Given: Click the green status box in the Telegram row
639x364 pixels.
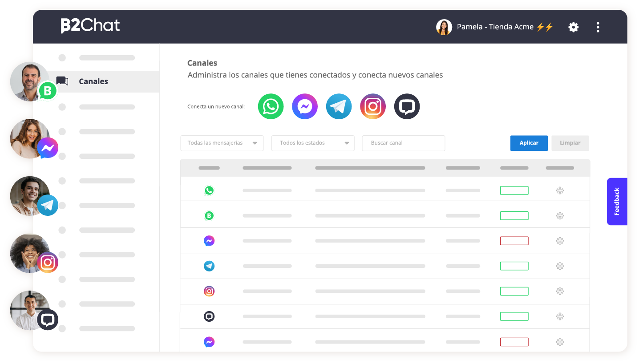Looking at the screenshot, I should [514, 266].
